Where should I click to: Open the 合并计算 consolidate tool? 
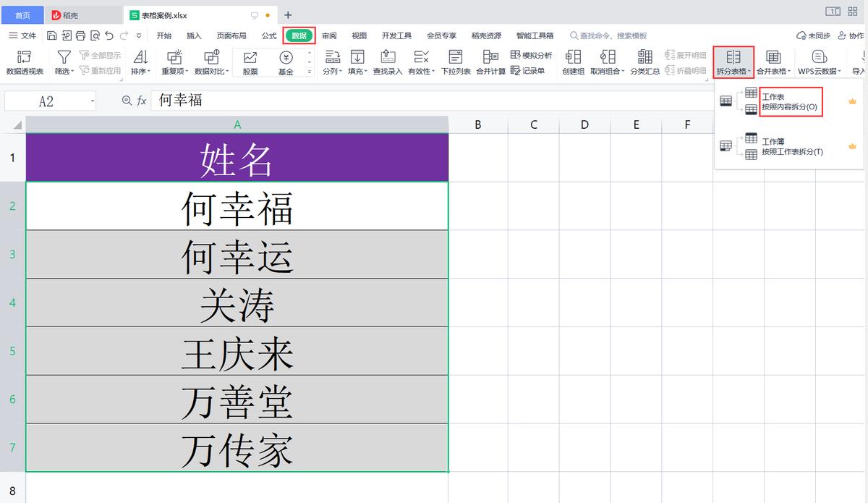click(490, 62)
